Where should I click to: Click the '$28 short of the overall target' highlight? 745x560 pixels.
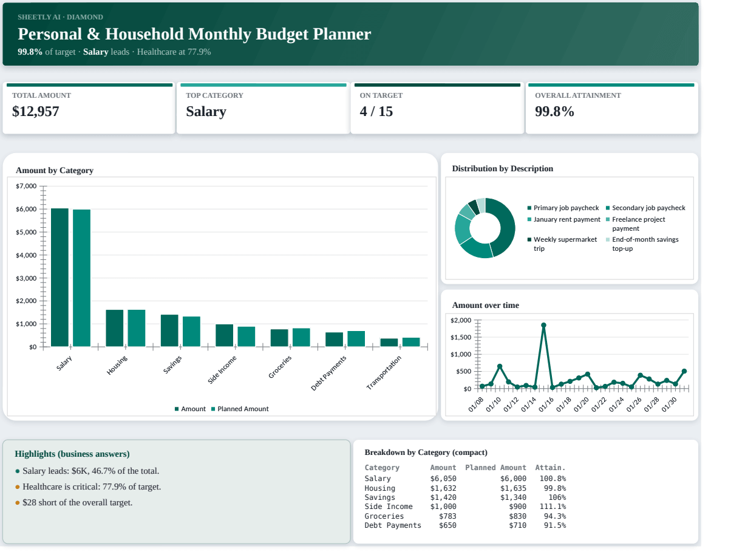pyautogui.click(x=77, y=503)
